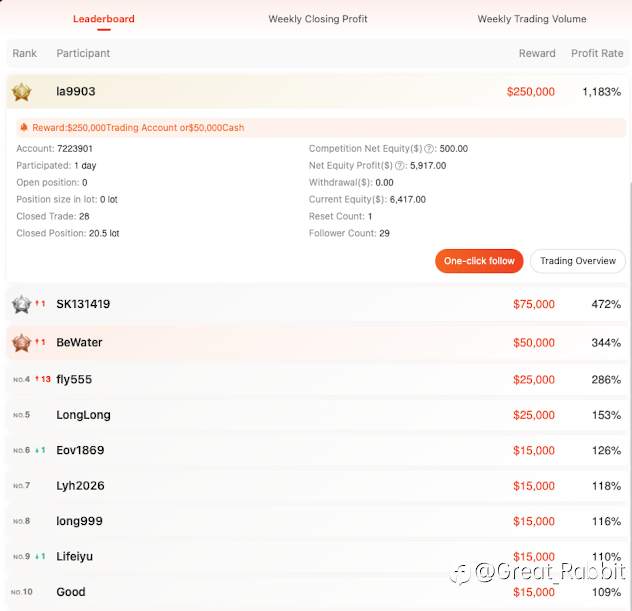Expand the Good participant row
Viewport: 632px width, 611px height.
point(316,592)
